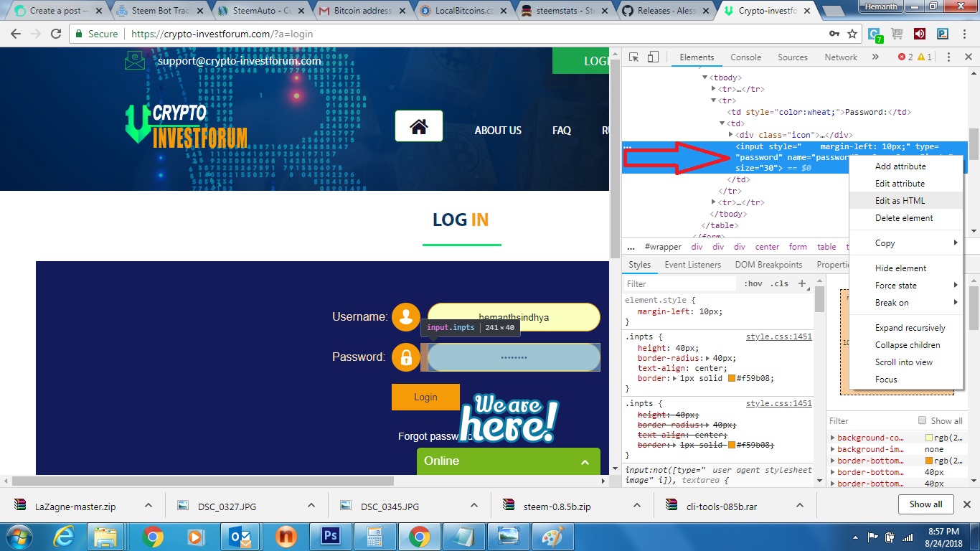
Task: Open the DevTools three-dot customize menu
Action: coord(948,57)
